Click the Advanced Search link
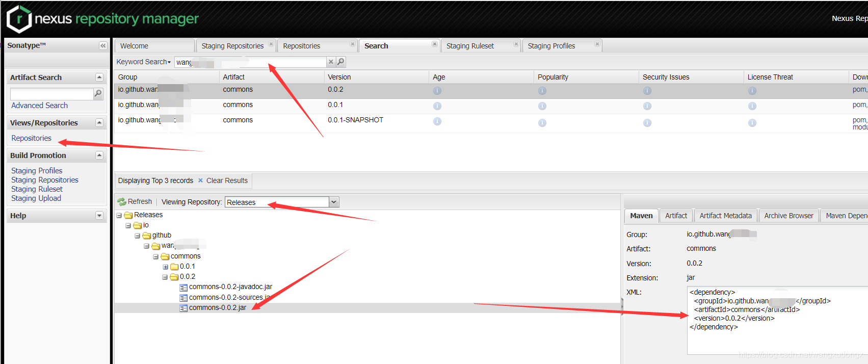The image size is (868, 364). [40, 106]
